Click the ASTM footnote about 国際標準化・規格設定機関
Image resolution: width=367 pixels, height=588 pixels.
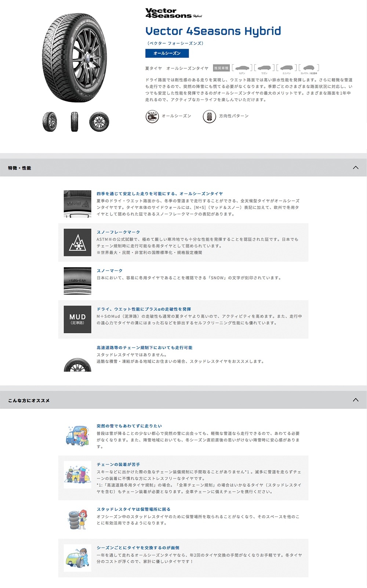pos(149,253)
